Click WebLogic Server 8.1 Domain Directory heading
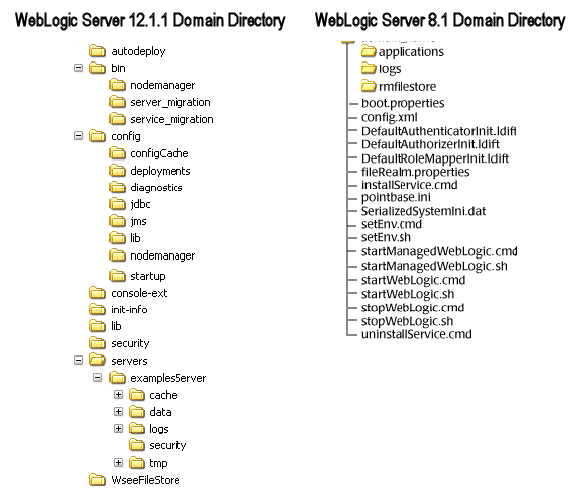 point(440,21)
